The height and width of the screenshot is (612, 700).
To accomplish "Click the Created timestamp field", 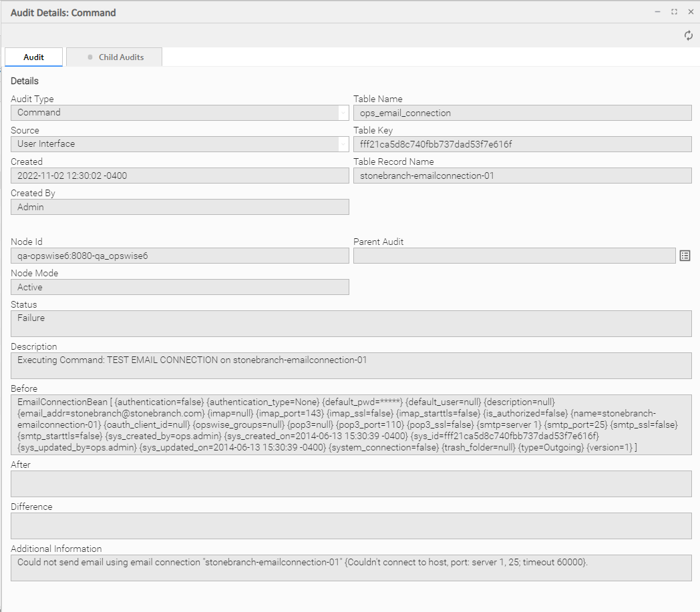I will 179,176.
